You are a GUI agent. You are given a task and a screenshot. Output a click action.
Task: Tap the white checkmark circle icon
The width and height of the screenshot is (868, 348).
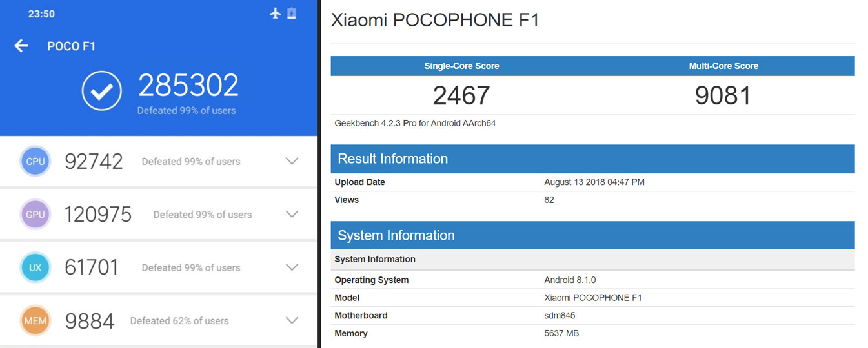[x=102, y=91]
